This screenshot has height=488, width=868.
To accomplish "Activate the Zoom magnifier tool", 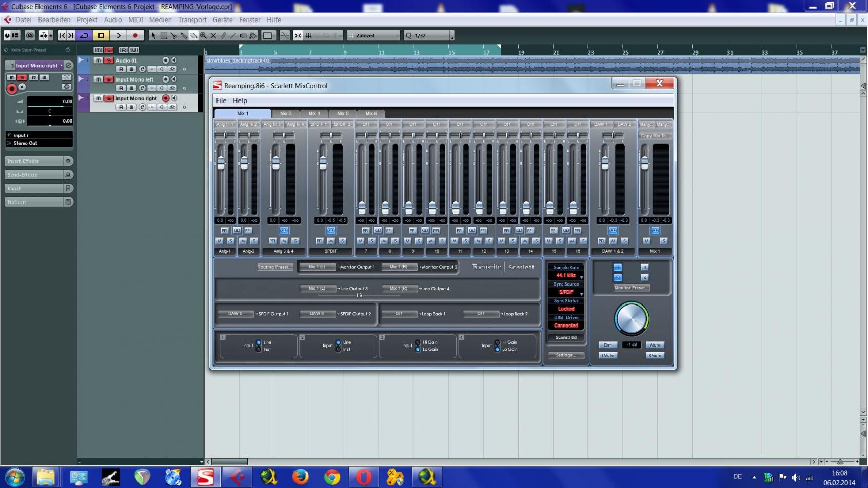I will pos(203,35).
